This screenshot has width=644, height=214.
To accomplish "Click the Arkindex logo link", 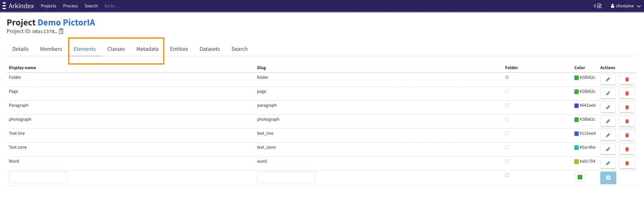I will pyautogui.click(x=21, y=6).
